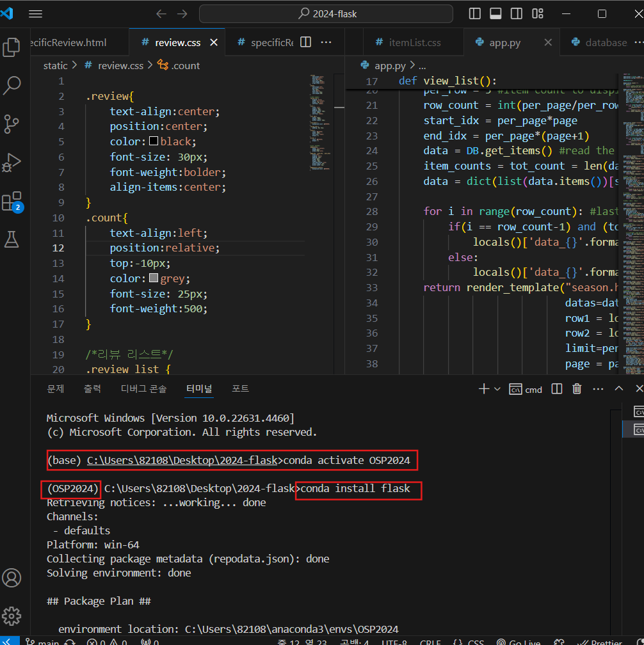Open errors and warnings in status bar
Viewport: 644px width, 645px height.
pyautogui.click(x=106, y=642)
